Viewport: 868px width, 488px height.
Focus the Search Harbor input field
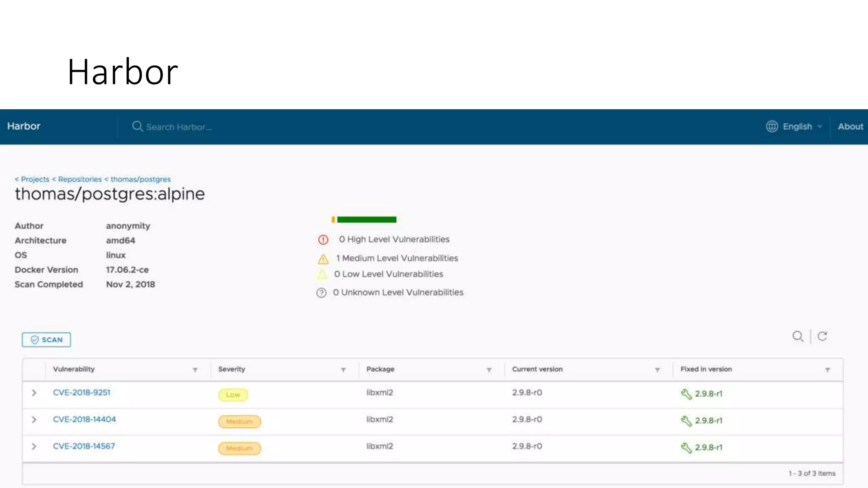pos(179,127)
